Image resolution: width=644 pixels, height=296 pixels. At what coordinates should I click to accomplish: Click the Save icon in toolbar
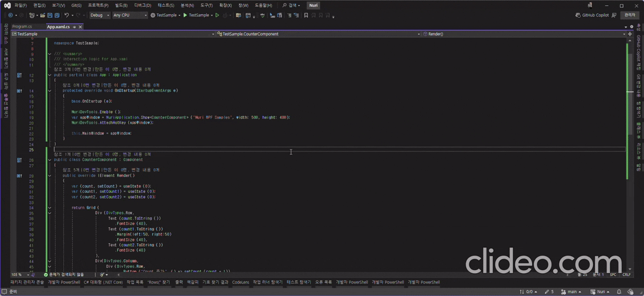tap(50, 15)
